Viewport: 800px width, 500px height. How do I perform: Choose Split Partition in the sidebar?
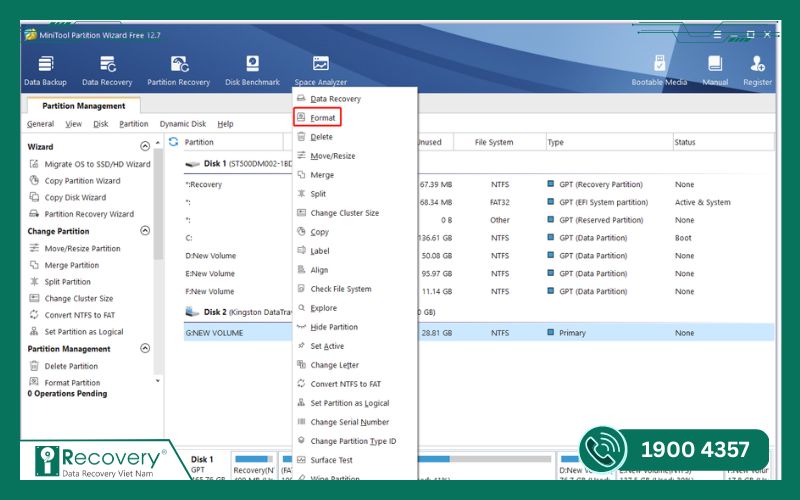click(61, 282)
